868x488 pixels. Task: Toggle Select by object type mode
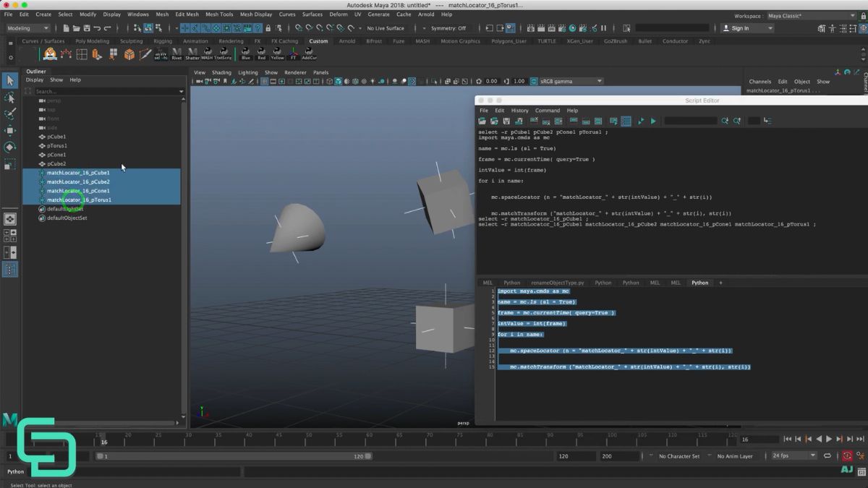click(x=148, y=28)
